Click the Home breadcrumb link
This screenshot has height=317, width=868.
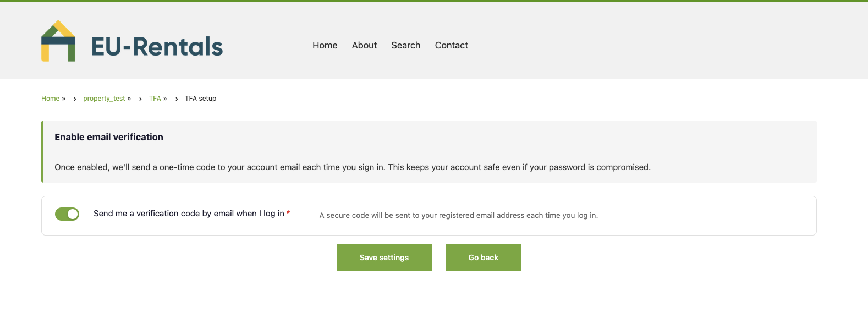[x=50, y=99]
